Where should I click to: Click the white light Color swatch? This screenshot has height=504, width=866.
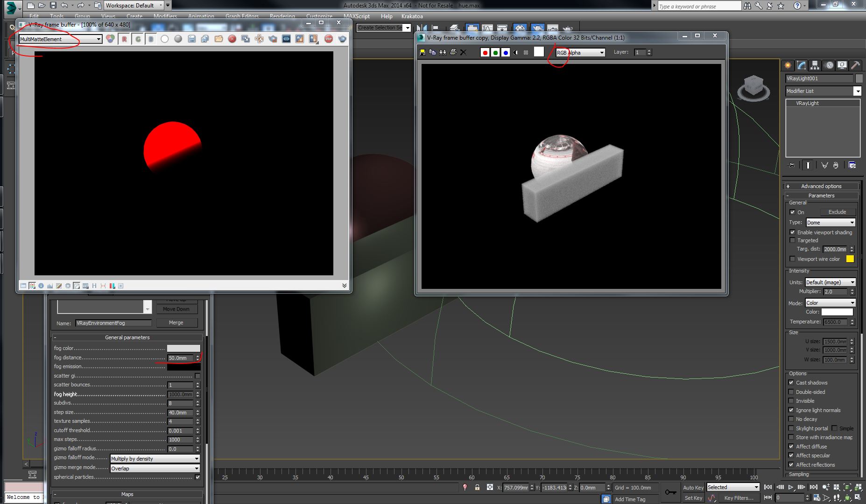coord(837,312)
